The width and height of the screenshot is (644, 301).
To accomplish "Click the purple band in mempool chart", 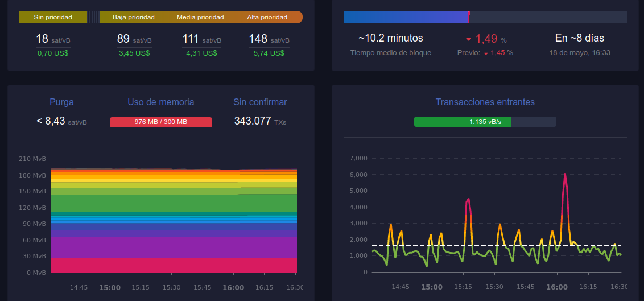I will click(174, 247).
